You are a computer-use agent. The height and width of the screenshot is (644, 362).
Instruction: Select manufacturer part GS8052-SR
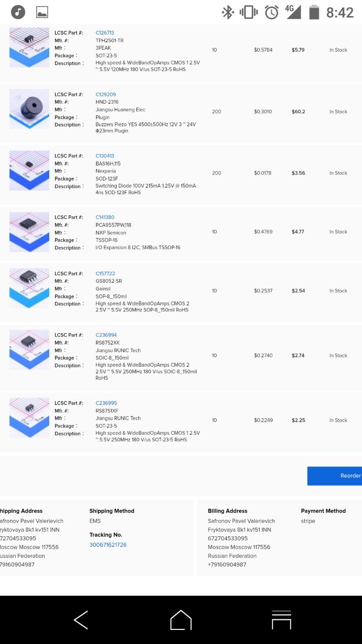click(109, 281)
